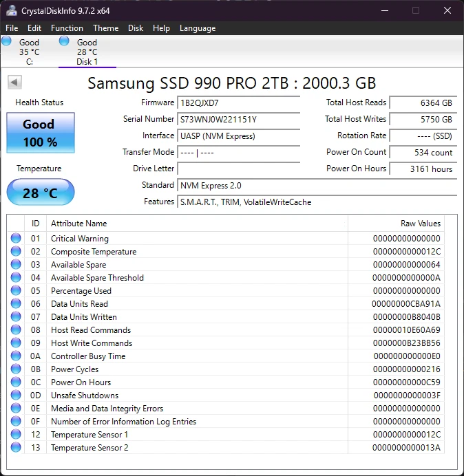464x476 pixels.
Task: Click status orb of Data Units Written row
Action: (16, 316)
